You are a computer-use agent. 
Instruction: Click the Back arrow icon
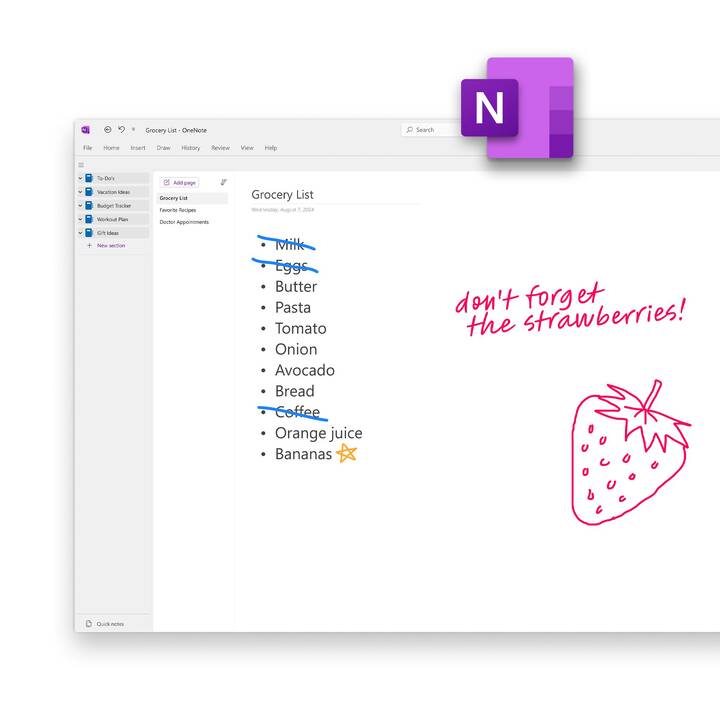tap(107, 129)
